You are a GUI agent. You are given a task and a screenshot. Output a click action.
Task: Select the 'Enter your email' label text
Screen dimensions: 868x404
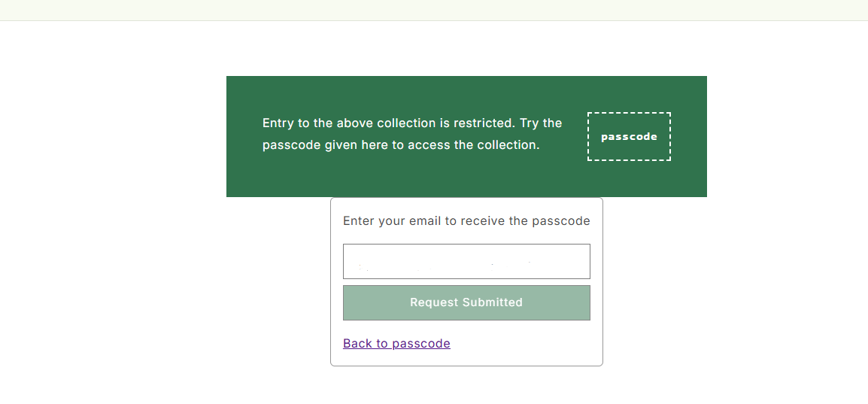click(466, 221)
